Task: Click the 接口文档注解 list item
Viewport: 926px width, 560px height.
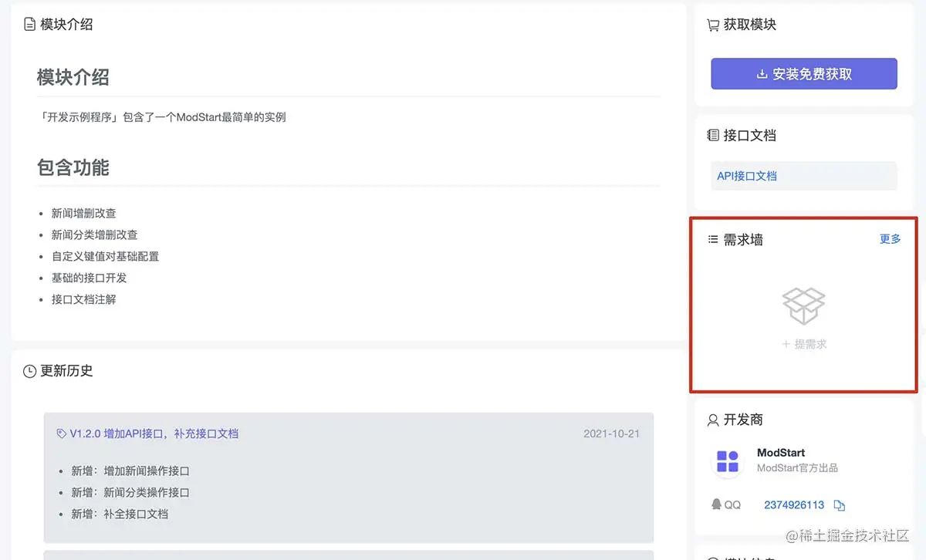Action: (84, 299)
